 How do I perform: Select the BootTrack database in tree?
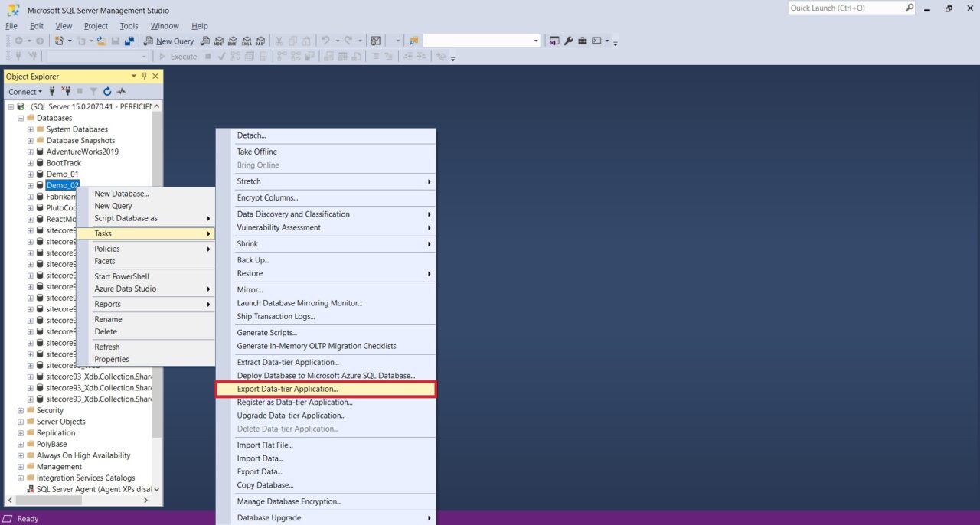pos(64,163)
